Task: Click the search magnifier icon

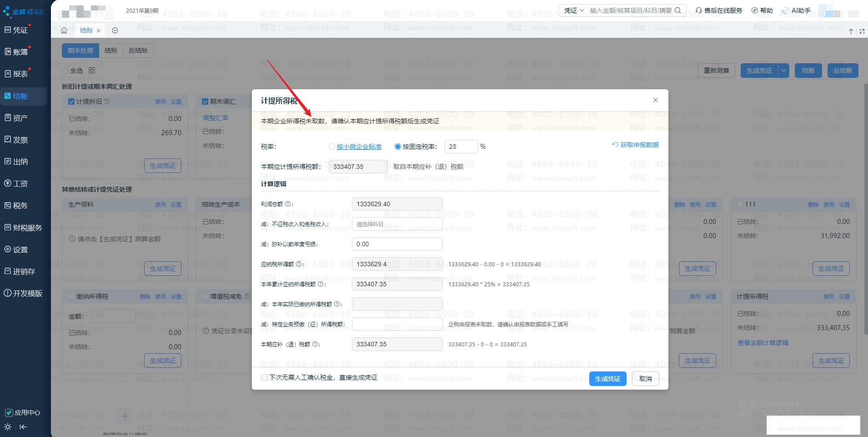Action: (x=678, y=10)
